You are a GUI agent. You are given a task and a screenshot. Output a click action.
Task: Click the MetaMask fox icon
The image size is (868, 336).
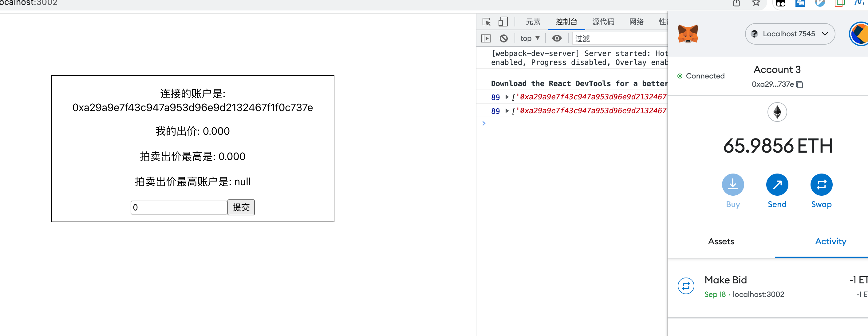pyautogui.click(x=688, y=34)
